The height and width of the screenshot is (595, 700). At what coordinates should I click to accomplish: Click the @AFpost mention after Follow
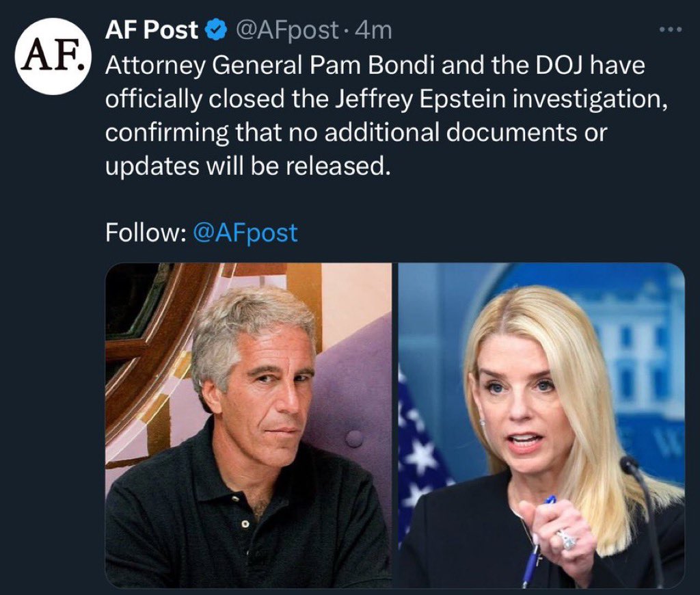pyautogui.click(x=245, y=233)
